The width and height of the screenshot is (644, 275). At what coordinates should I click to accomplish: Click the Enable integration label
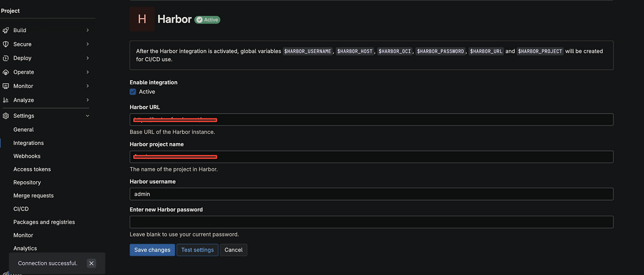(153, 82)
